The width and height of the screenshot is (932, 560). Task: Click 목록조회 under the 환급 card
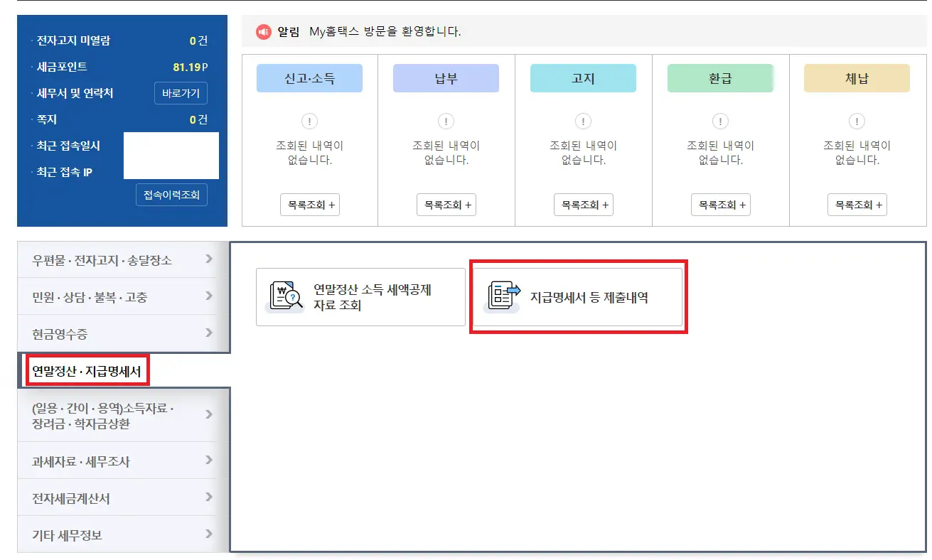point(720,205)
